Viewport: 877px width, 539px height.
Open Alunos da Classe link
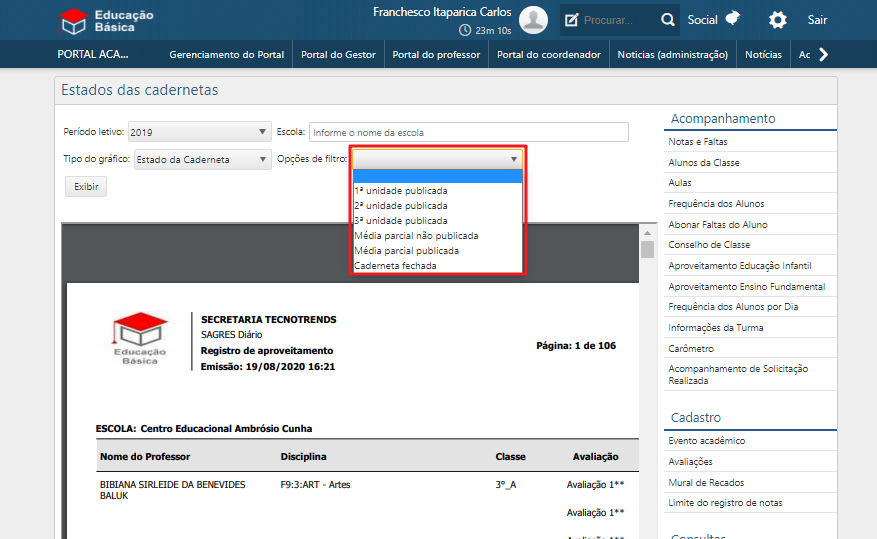[704, 163]
